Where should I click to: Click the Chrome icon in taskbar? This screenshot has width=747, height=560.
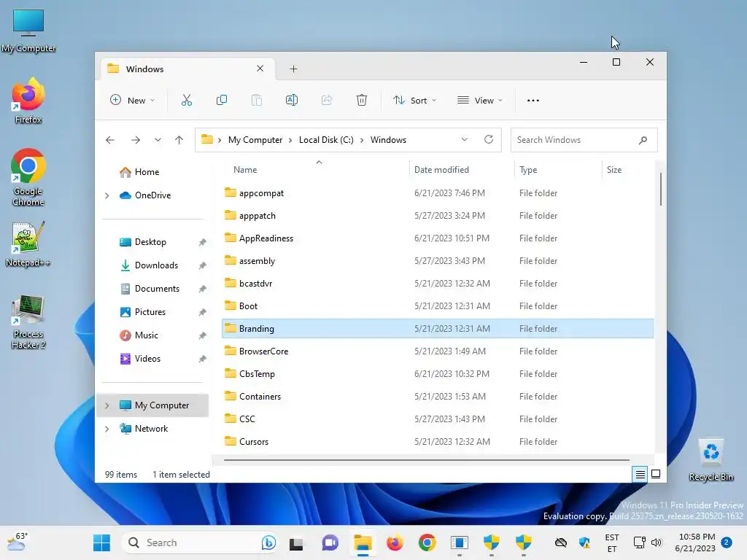427,542
